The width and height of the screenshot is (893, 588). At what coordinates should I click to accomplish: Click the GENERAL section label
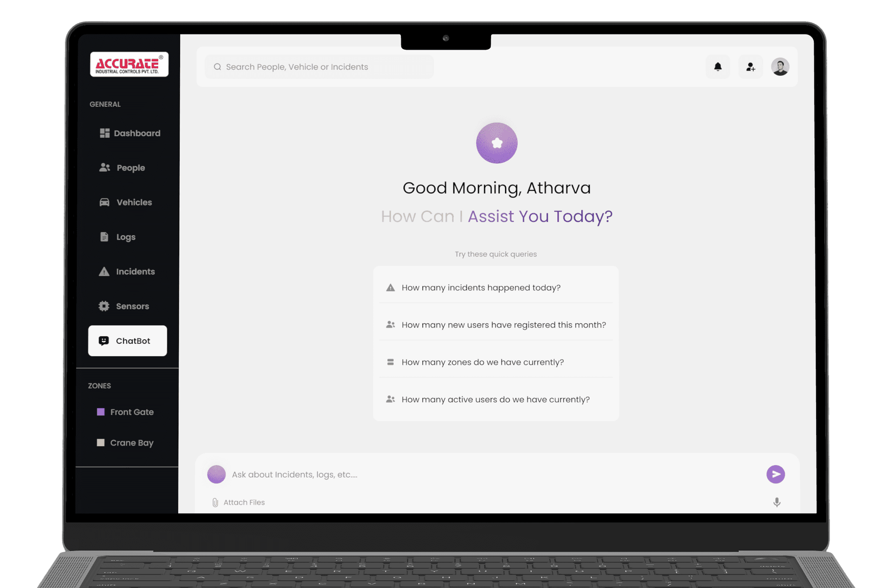pyautogui.click(x=105, y=104)
